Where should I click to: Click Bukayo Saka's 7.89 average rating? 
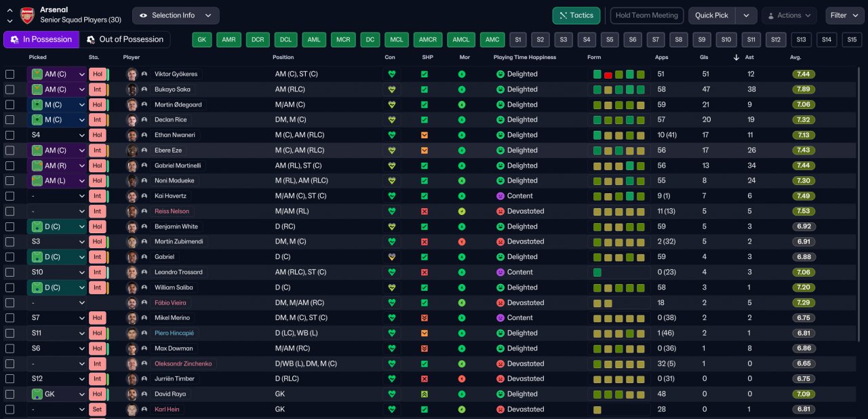[x=804, y=89]
